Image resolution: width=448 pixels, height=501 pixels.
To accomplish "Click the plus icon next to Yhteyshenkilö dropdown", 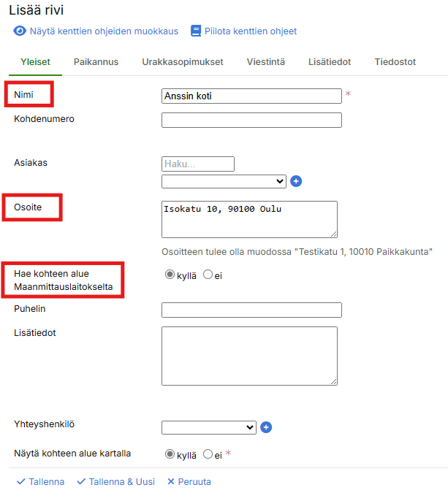I will pyautogui.click(x=266, y=427).
